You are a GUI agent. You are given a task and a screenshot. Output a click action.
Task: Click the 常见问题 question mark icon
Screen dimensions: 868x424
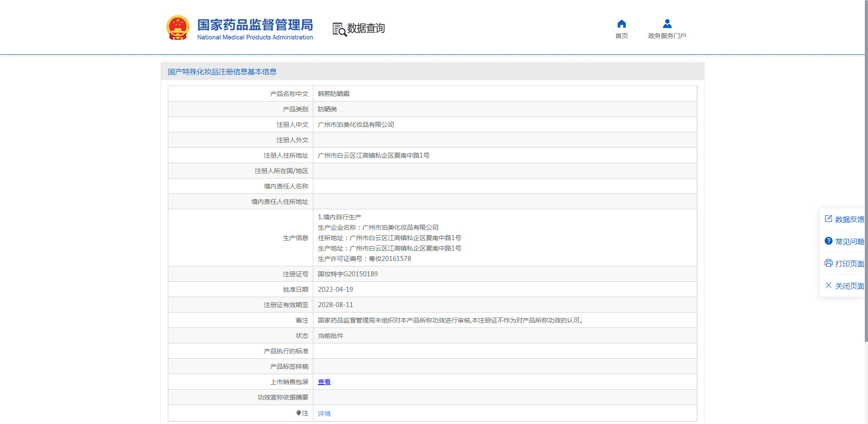(829, 241)
